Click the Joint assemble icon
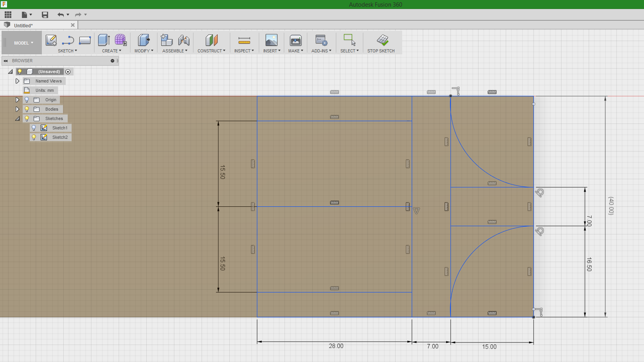The height and width of the screenshot is (362, 644). click(x=184, y=40)
